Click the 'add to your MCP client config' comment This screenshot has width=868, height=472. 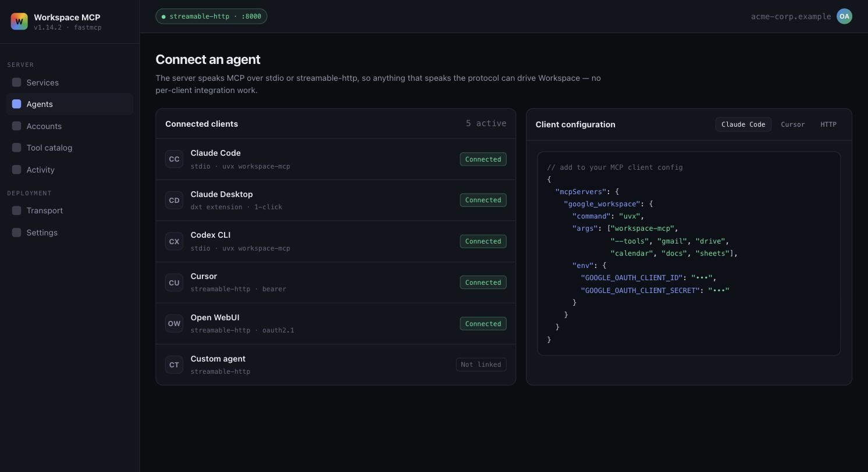[x=614, y=167]
